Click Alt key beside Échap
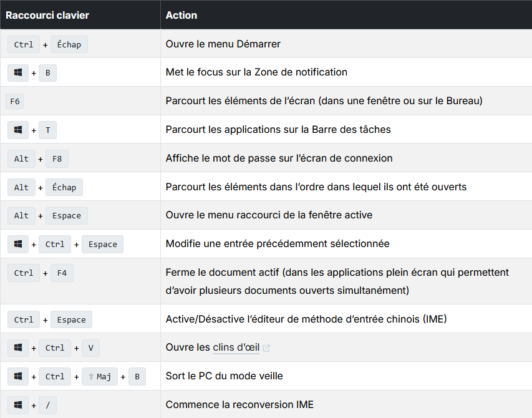The width and height of the screenshot is (532, 418). (x=21, y=187)
